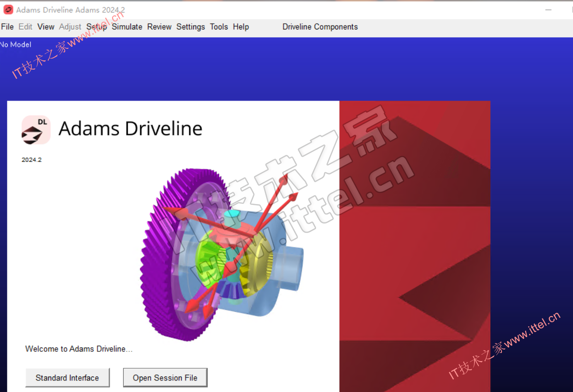Open the Driveline Components menu

coord(320,27)
